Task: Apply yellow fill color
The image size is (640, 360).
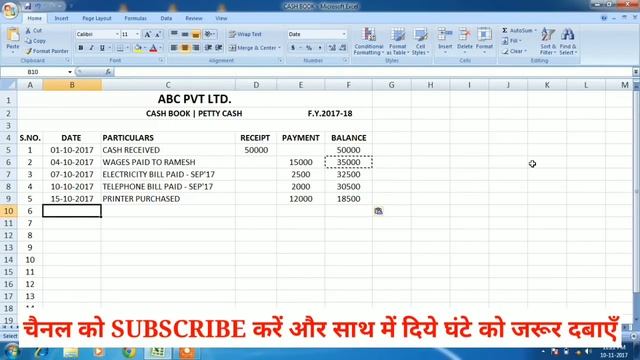Action: coord(138,48)
